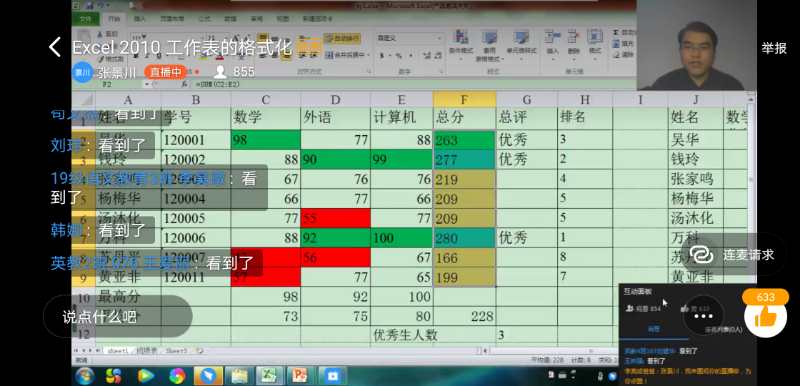Screen dimensions: 800x386
Task: Open Conditional Formatting in the ribbon
Action: (461, 43)
